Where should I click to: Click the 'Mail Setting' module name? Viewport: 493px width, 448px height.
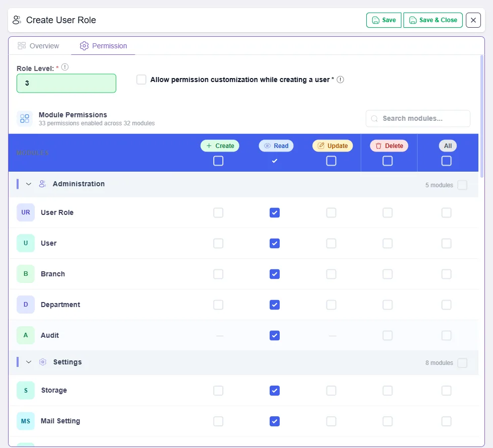click(x=60, y=421)
